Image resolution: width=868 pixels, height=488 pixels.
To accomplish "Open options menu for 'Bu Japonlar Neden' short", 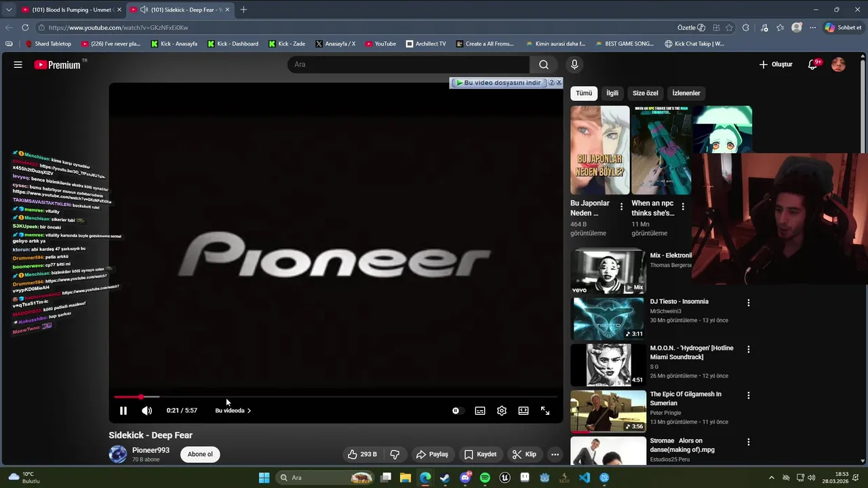I will click(621, 207).
